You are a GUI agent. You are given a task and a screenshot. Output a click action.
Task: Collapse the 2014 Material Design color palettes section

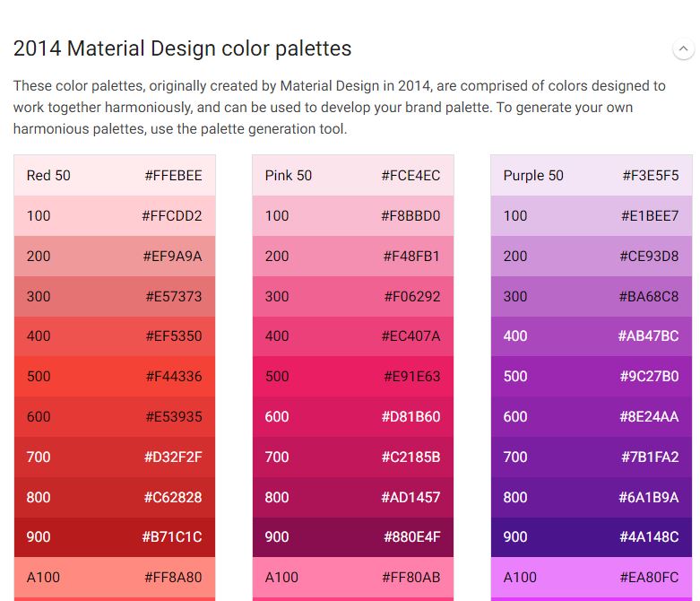[x=683, y=48]
